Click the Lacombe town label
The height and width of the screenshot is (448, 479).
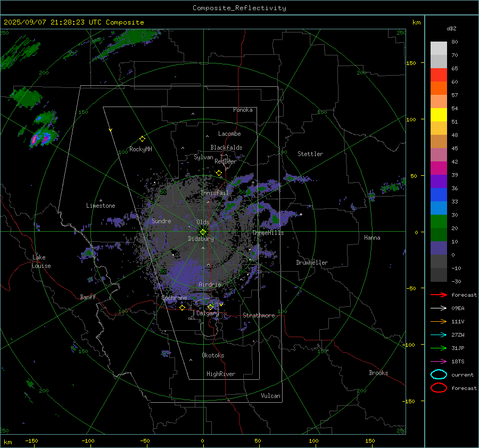coord(229,134)
